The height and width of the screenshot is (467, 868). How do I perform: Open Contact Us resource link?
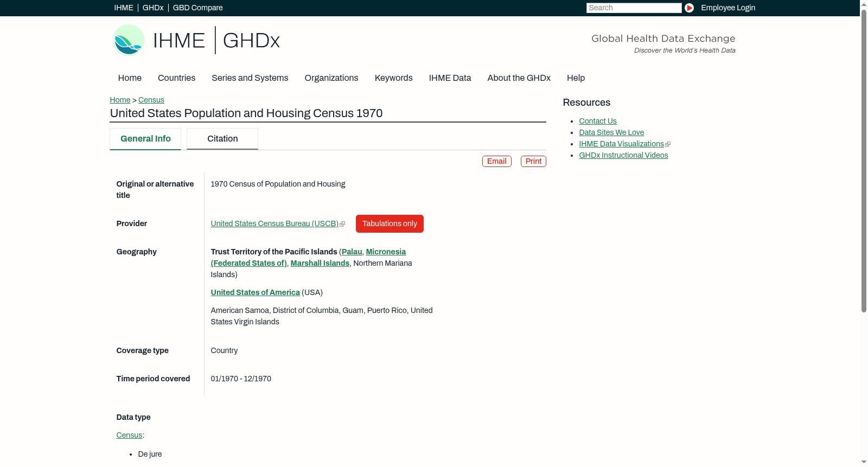(598, 121)
